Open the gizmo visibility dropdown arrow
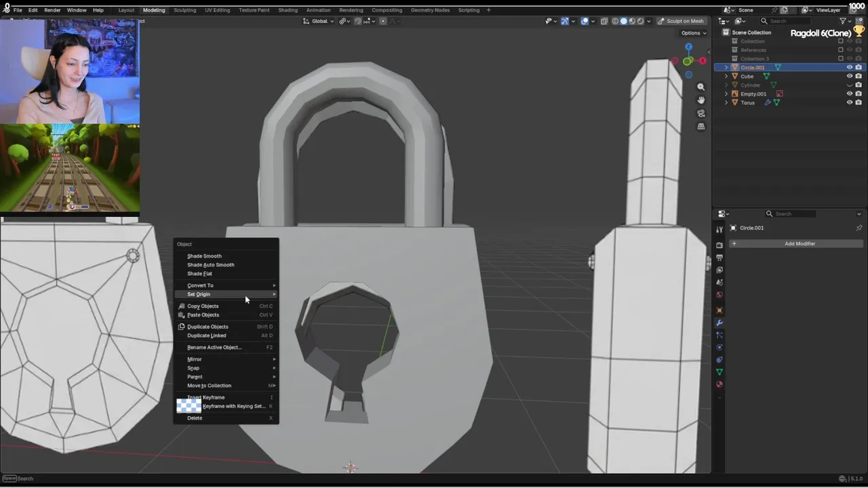 pyautogui.click(x=573, y=21)
